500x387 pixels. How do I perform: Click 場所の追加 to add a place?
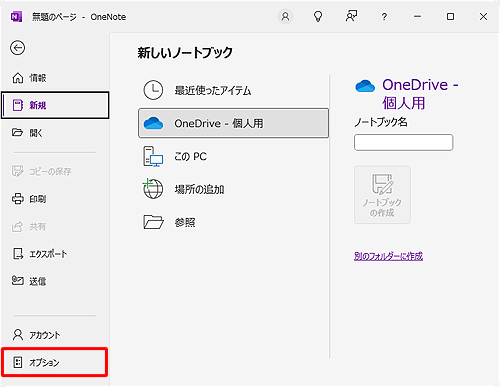point(233,189)
